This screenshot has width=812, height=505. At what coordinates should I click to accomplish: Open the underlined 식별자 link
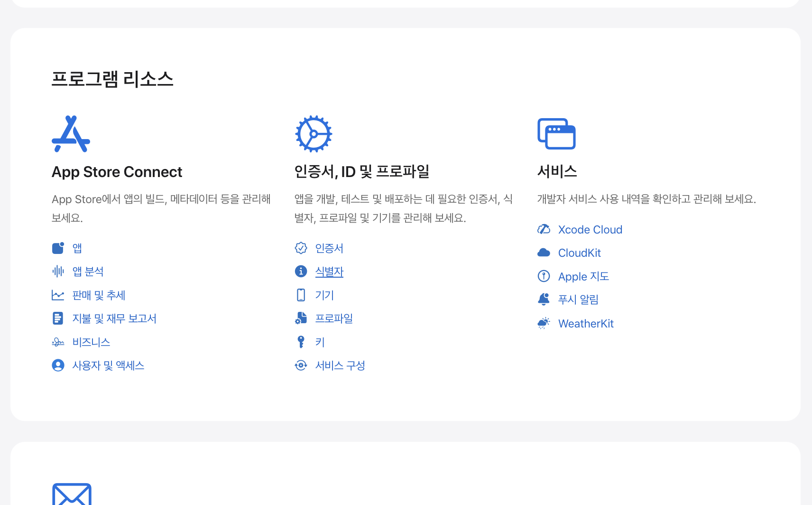tap(329, 271)
